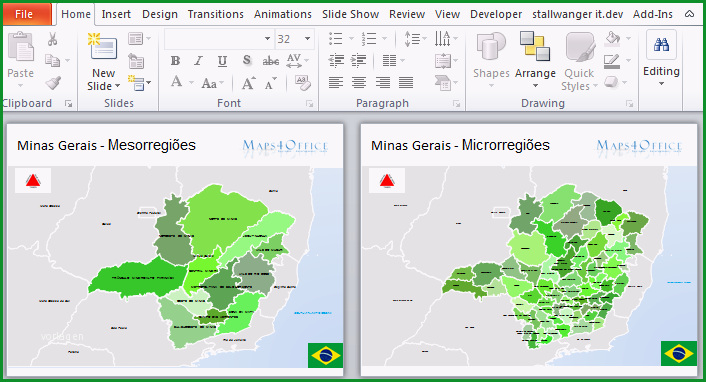Open the Editing binoculars menu
Screen dimensions: 706x382
[x=661, y=58]
